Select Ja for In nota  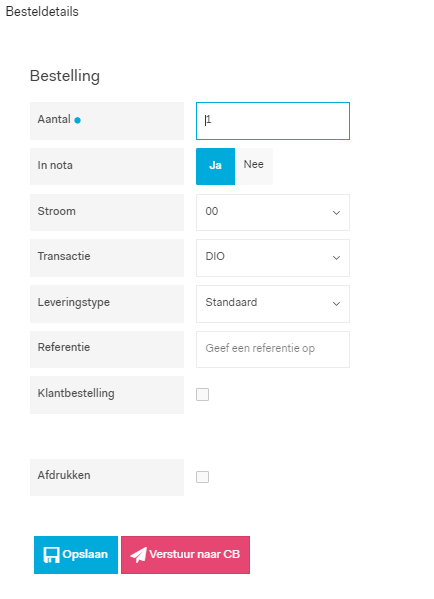tap(215, 166)
